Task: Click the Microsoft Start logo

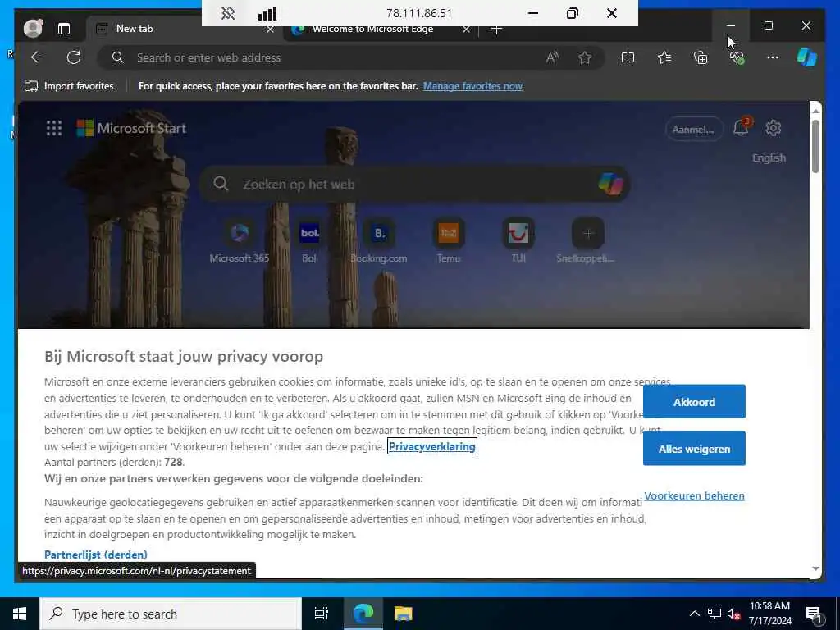Action: coord(131,128)
